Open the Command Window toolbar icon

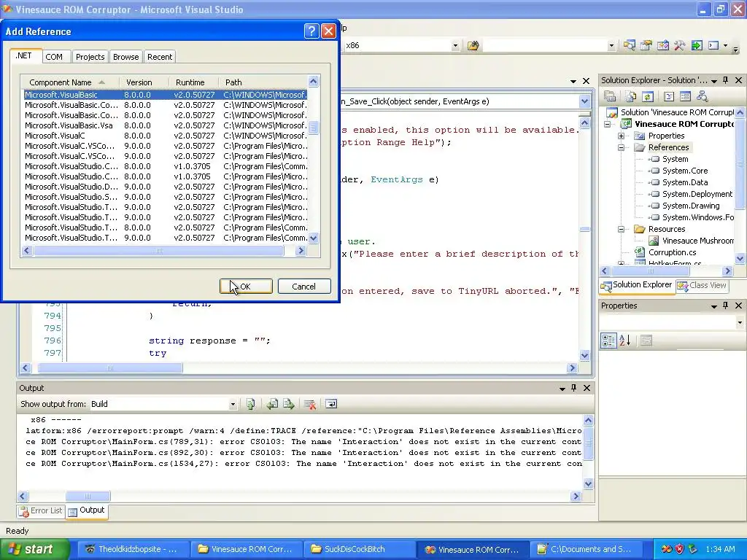(713, 46)
